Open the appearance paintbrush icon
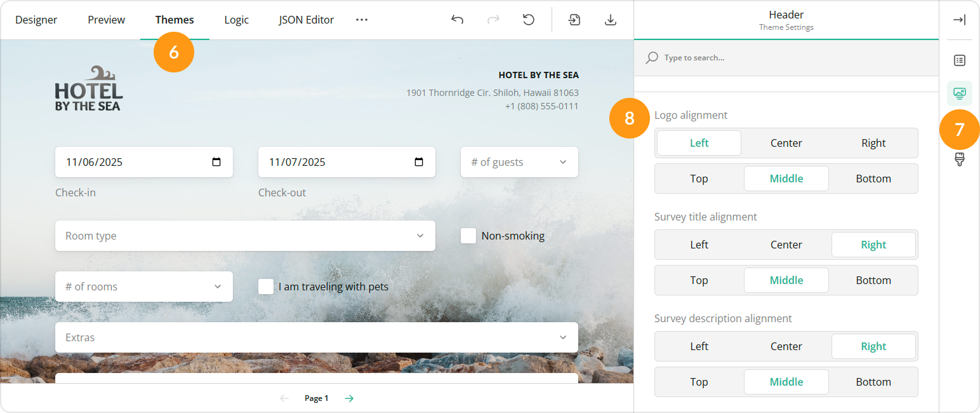This screenshot has height=413, width=980. (x=959, y=159)
